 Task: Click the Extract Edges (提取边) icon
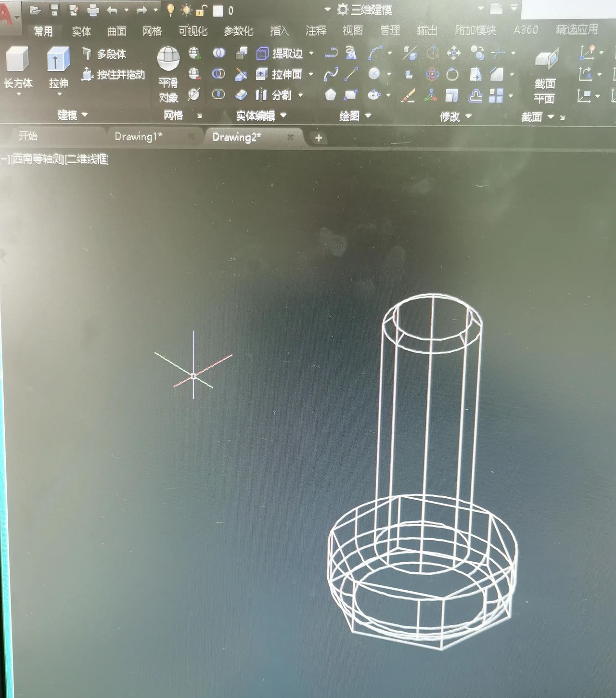pyautogui.click(x=263, y=53)
